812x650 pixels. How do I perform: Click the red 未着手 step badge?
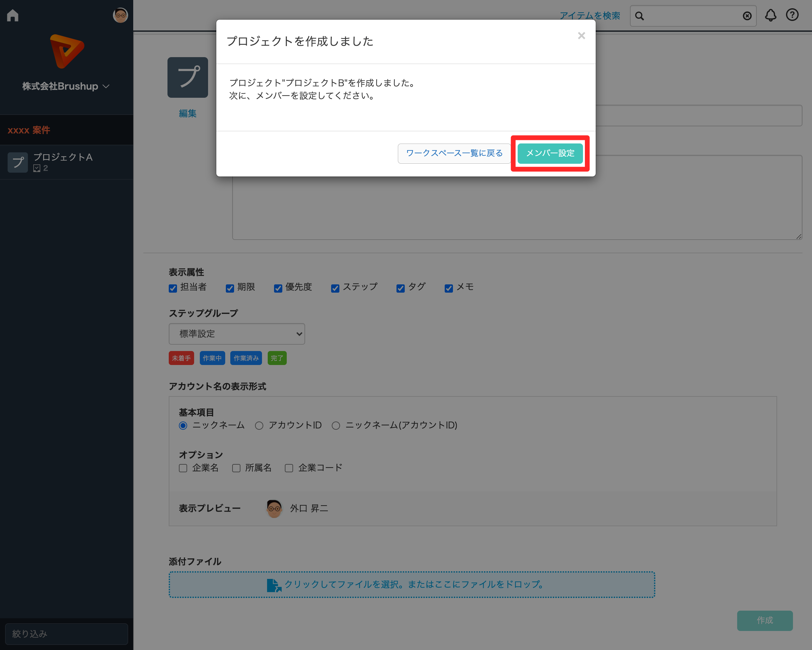pyautogui.click(x=181, y=358)
